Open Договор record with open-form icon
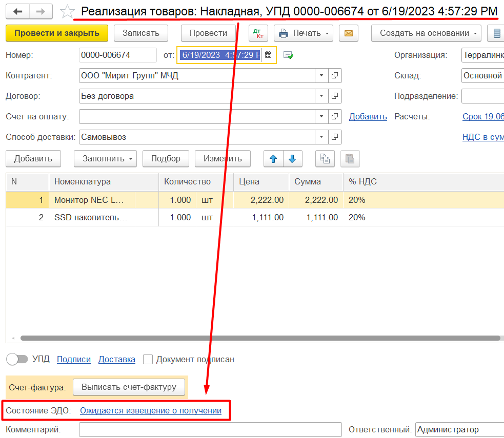This screenshot has width=504, height=438. (x=335, y=96)
